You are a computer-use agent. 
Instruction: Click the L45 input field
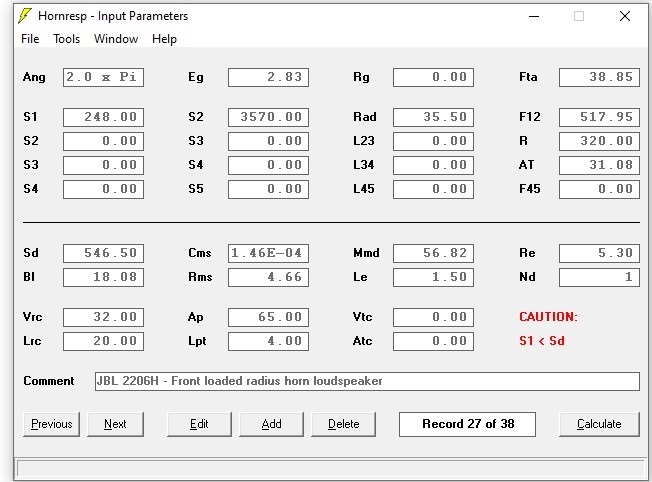[x=433, y=190]
